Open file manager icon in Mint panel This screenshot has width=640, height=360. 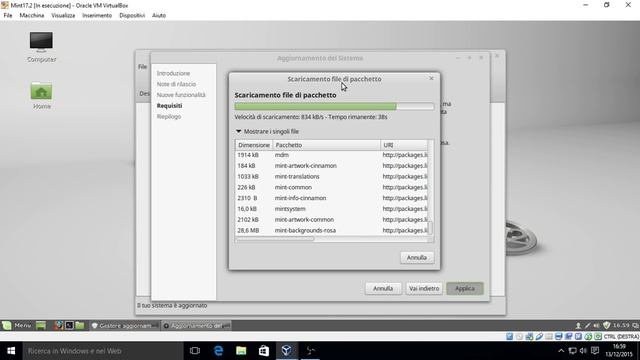80,325
